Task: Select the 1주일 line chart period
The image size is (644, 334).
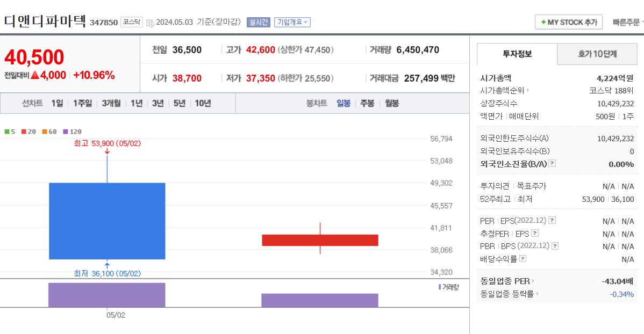Action: (x=83, y=104)
